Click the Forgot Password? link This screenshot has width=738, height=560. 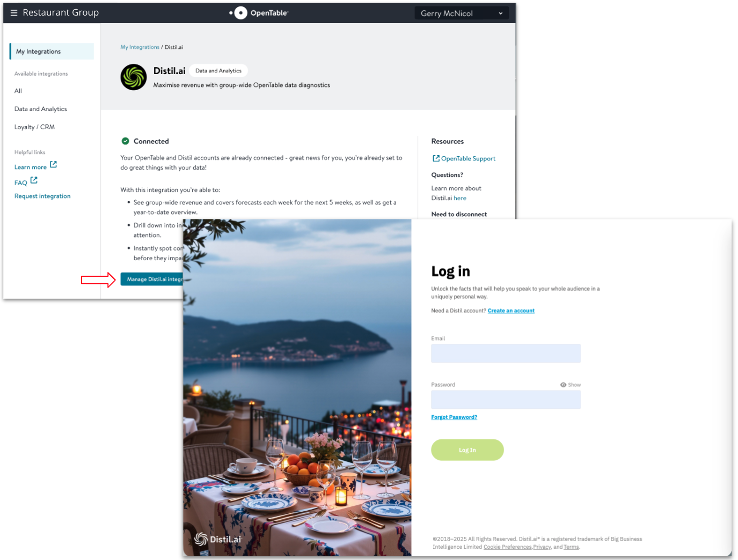tap(454, 417)
